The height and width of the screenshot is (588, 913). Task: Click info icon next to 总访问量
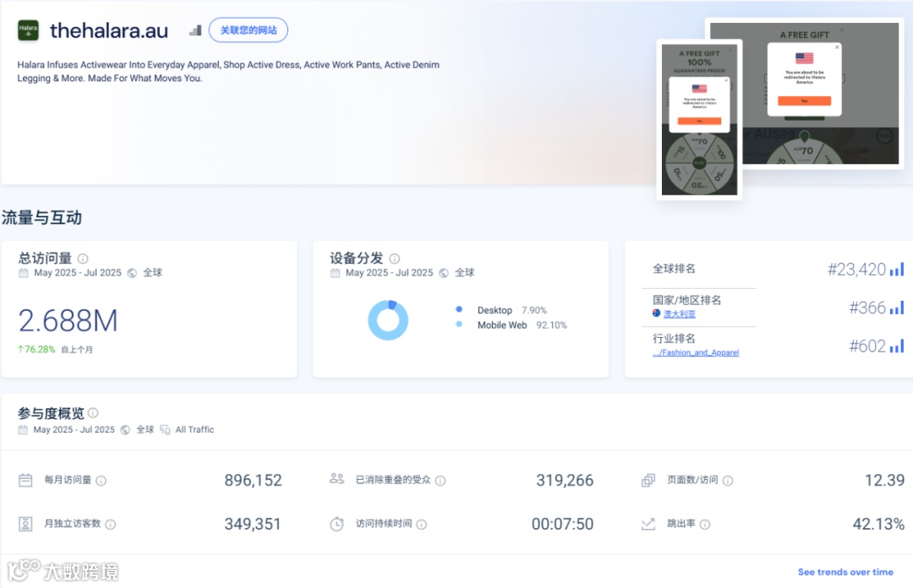pos(83,259)
